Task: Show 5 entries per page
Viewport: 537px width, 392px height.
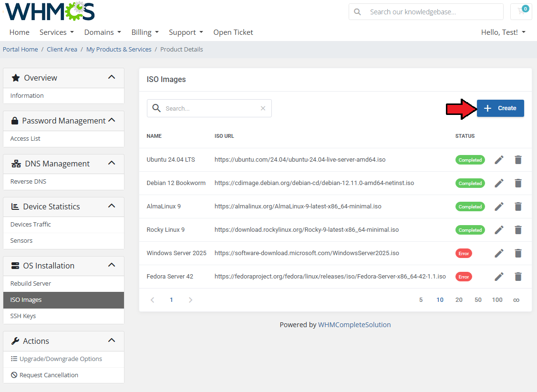Action: point(421,300)
